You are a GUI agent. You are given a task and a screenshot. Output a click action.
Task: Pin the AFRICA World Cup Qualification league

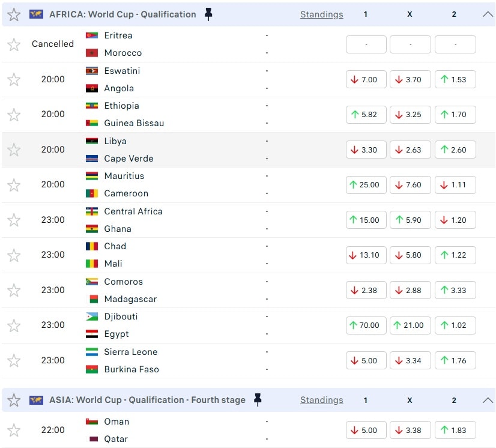(x=208, y=14)
